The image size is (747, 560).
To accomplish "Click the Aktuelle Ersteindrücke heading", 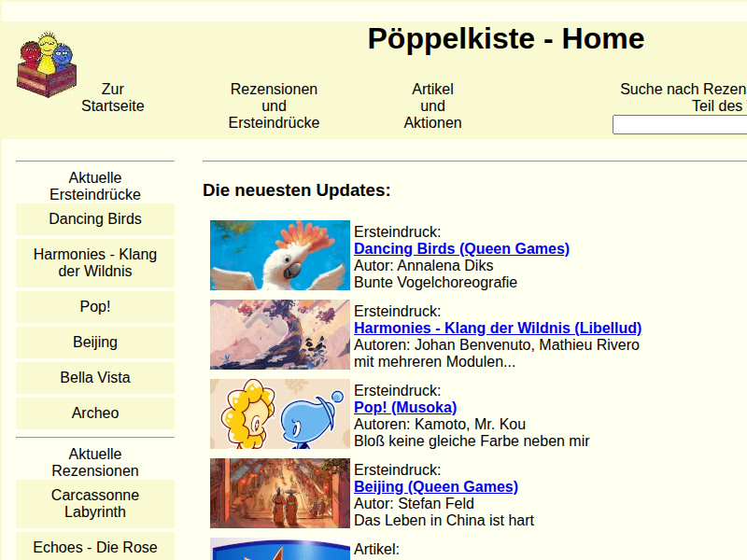I will click(95, 186).
